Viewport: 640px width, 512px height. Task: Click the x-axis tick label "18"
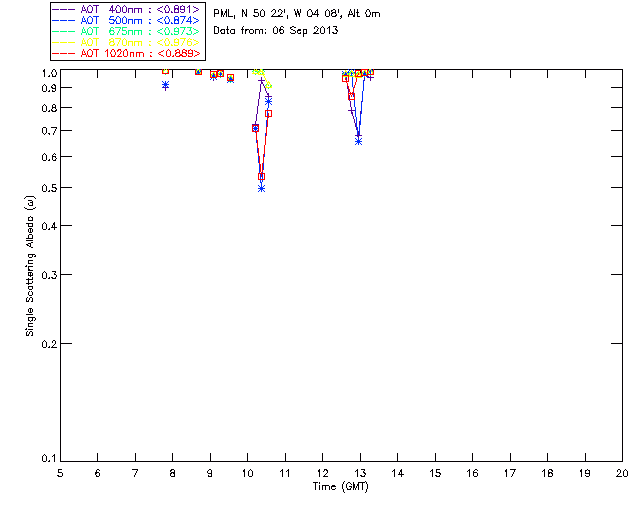pyautogui.click(x=548, y=473)
